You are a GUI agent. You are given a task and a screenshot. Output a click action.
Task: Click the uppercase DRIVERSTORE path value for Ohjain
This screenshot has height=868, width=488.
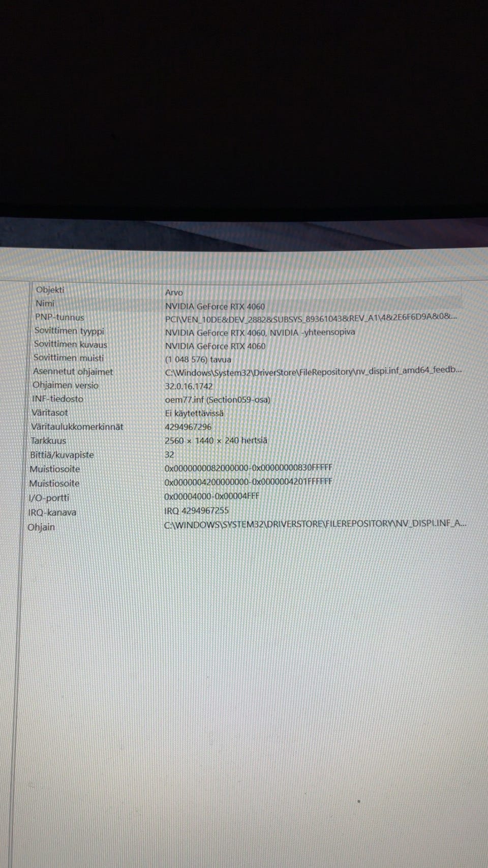point(315,524)
